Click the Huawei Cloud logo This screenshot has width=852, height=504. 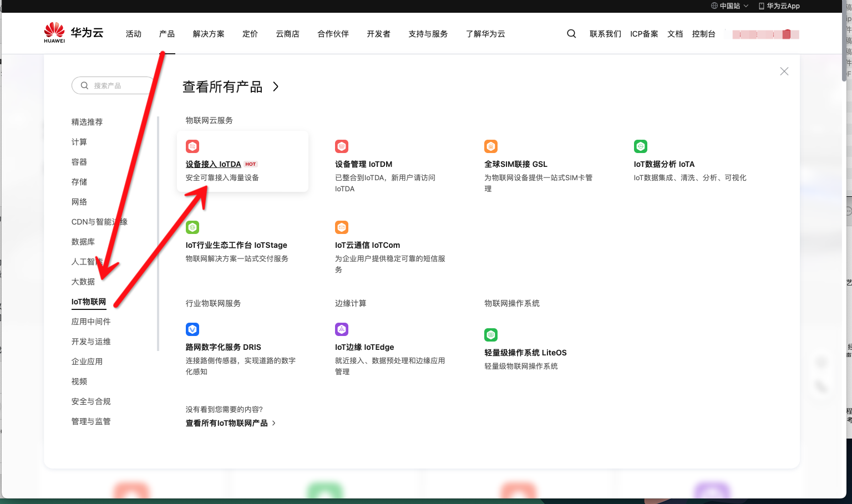click(74, 33)
